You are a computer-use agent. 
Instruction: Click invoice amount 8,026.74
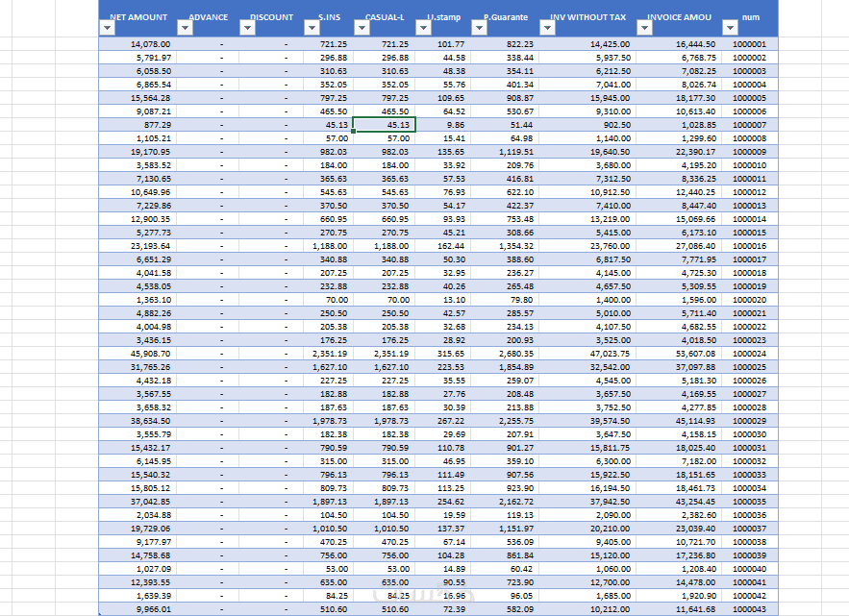point(679,85)
